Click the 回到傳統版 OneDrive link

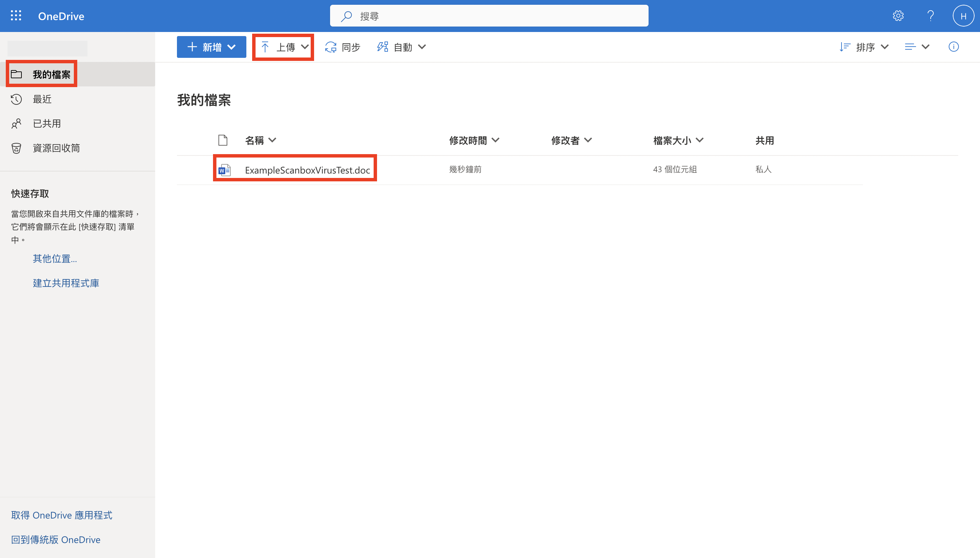tap(55, 540)
